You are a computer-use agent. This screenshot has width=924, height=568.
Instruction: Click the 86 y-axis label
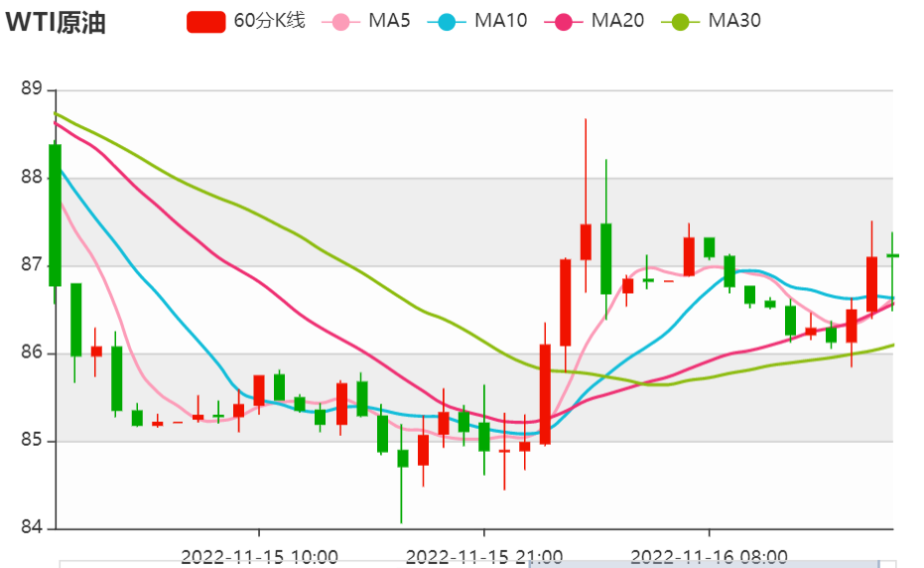pyautogui.click(x=31, y=353)
